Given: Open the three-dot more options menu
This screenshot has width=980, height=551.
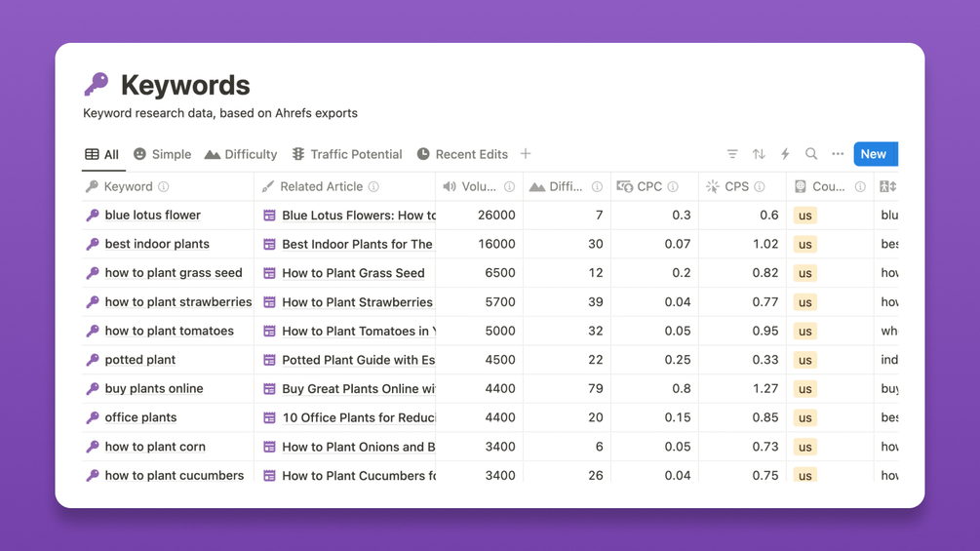Looking at the screenshot, I should pos(838,154).
